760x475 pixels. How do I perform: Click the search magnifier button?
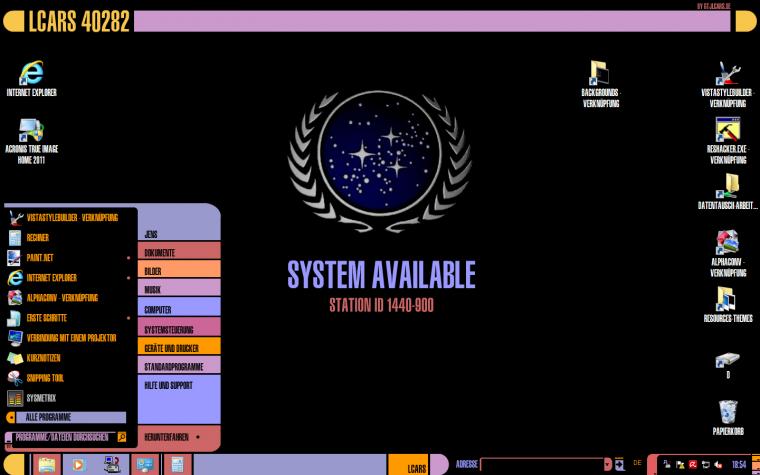pyautogui.click(x=122, y=437)
